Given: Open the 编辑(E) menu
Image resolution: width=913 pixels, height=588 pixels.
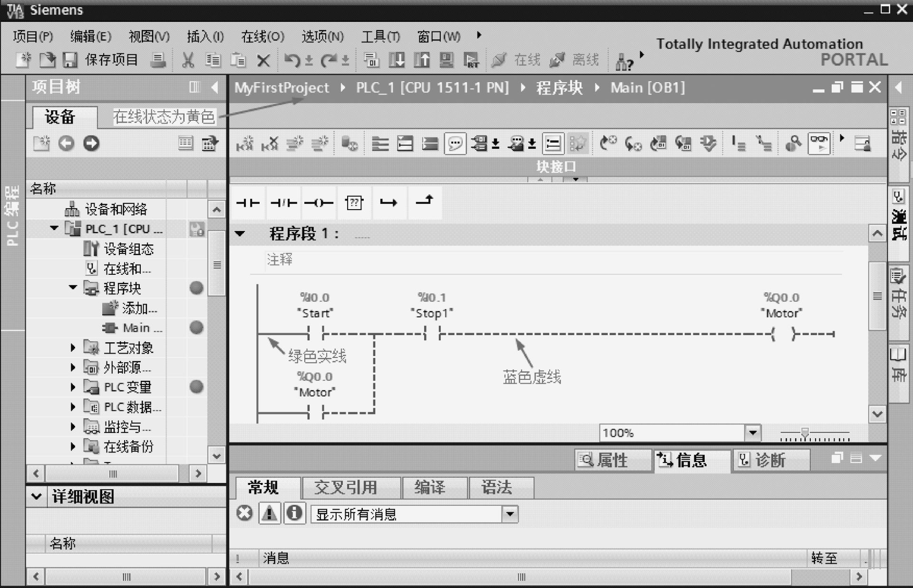Looking at the screenshot, I should point(91,36).
